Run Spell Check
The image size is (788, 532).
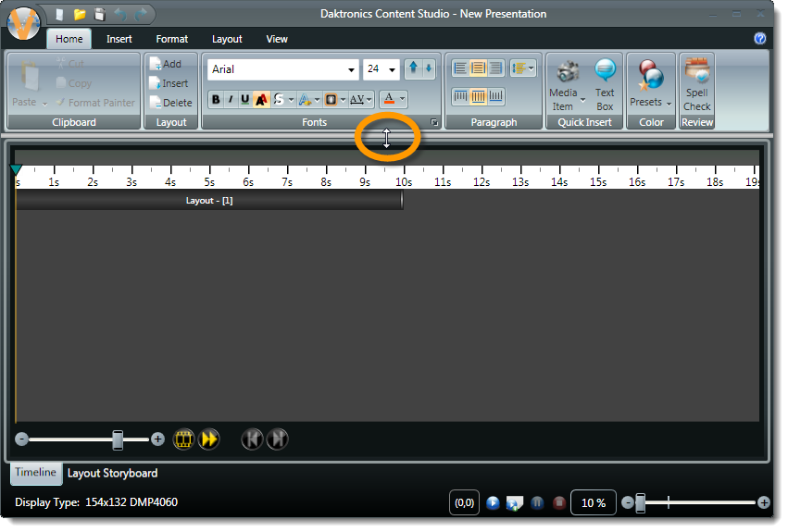697,84
